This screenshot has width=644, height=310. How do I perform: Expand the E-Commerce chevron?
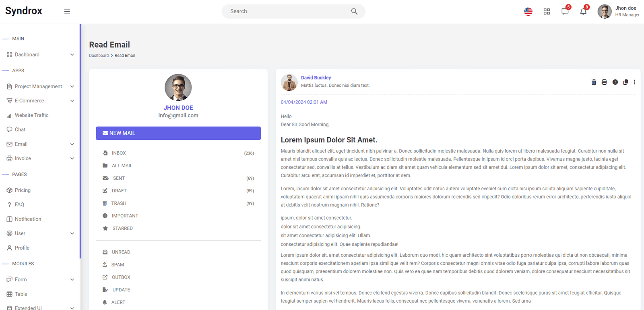[x=72, y=101]
